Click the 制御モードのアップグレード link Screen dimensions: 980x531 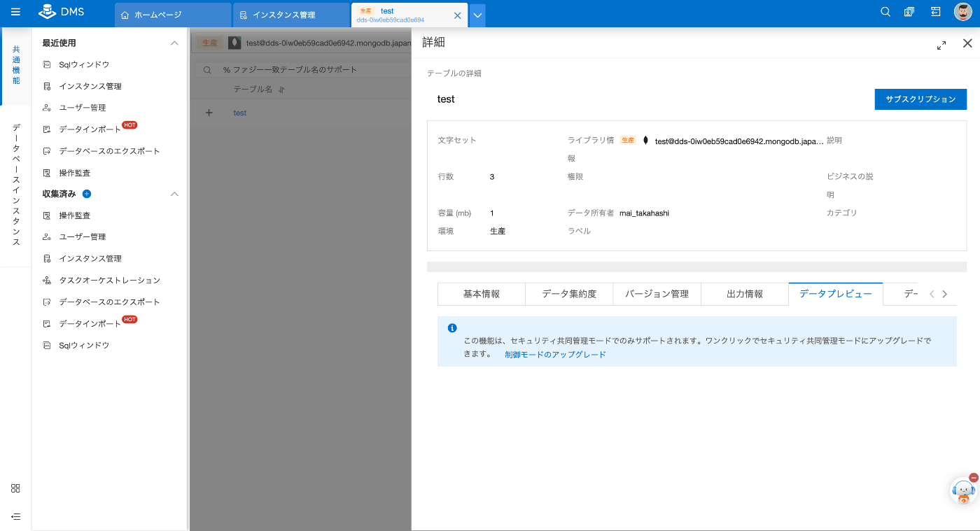[555, 355]
